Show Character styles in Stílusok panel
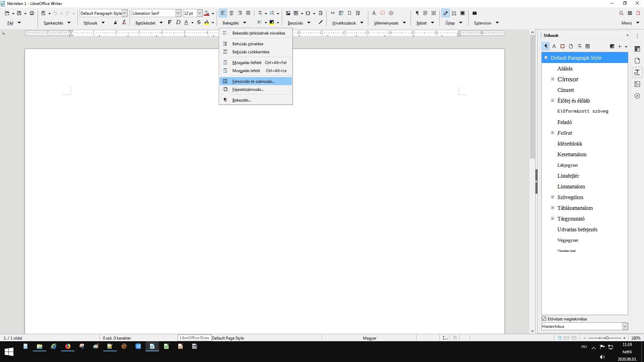The height and width of the screenshot is (362, 644). [554, 46]
